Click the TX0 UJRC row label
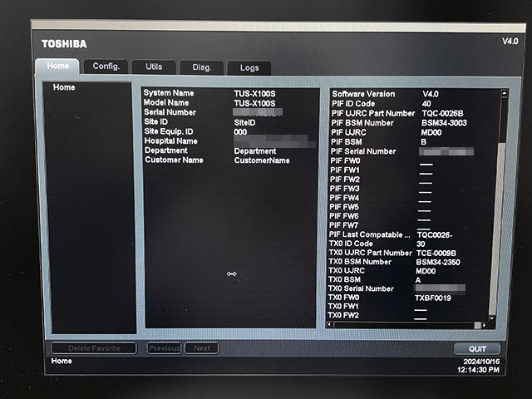Viewport: 532px width, 399px height. coord(347,271)
